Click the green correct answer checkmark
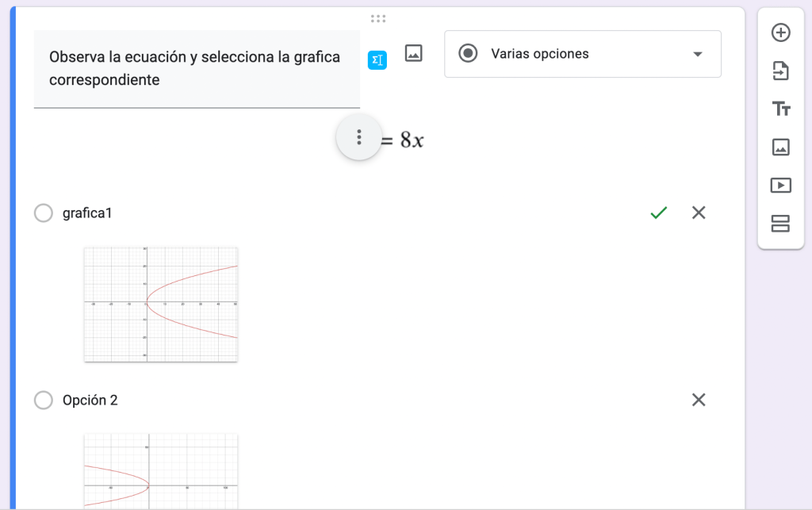This screenshot has height=510, width=812. (658, 213)
